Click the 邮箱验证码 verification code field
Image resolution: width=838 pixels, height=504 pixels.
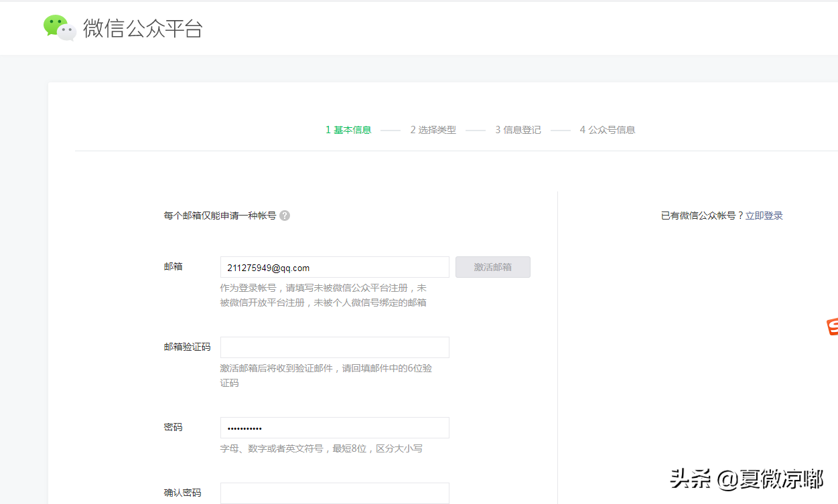click(334, 347)
